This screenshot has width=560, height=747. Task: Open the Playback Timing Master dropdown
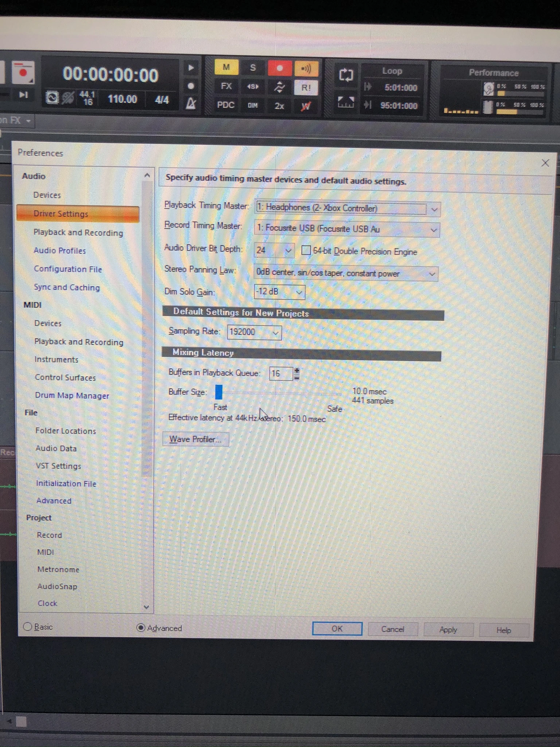434,209
